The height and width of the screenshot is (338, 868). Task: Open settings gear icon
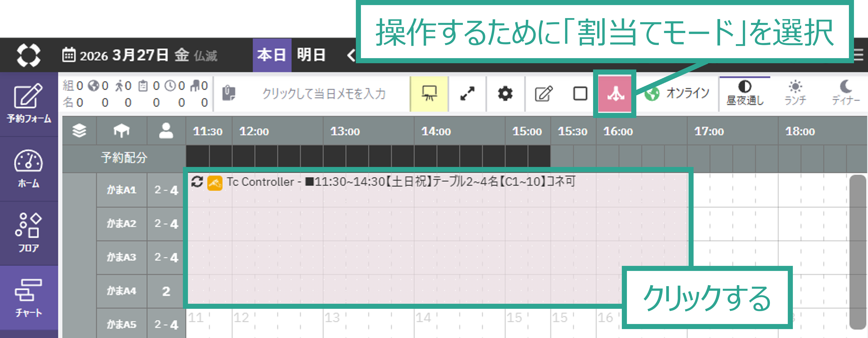pos(505,94)
